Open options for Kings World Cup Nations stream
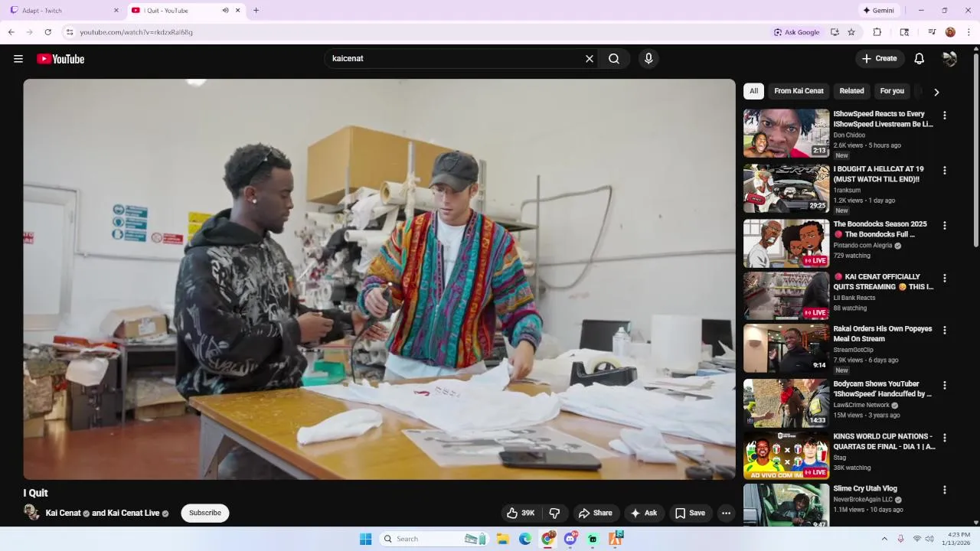980x551 pixels. (945, 439)
